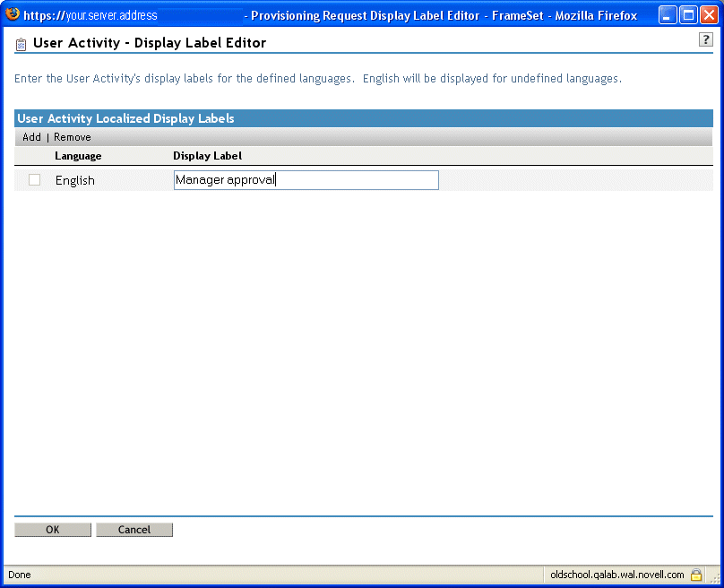
Task: Click the Firefox logo in title bar
Action: click(13, 13)
